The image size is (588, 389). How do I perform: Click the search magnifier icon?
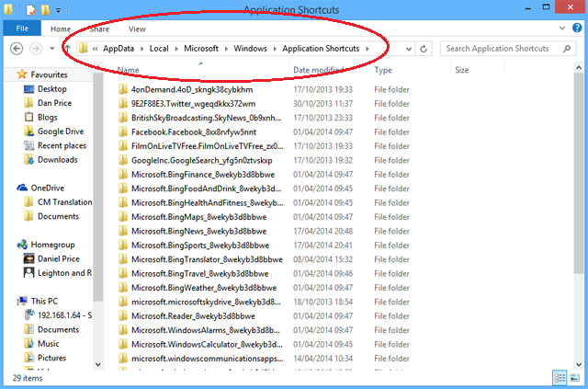[567, 49]
